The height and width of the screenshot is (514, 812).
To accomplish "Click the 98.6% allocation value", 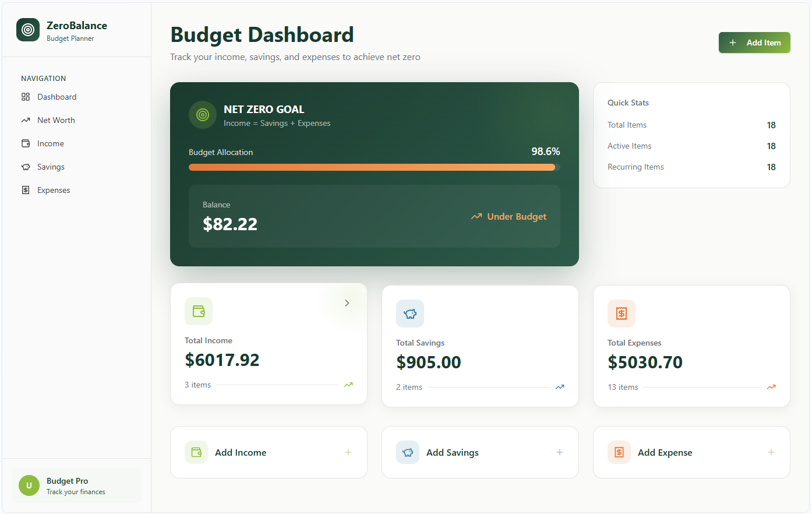I will 546,152.
